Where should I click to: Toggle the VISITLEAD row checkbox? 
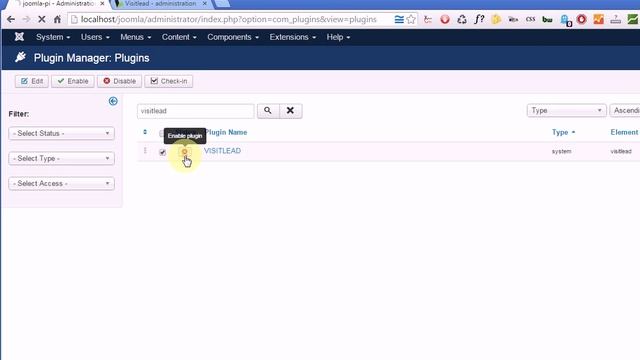[x=162, y=152]
